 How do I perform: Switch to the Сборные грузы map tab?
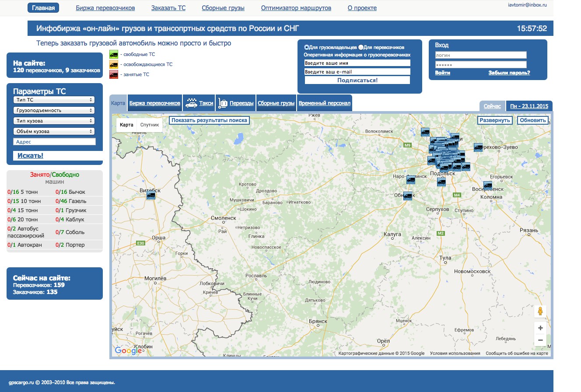click(276, 103)
